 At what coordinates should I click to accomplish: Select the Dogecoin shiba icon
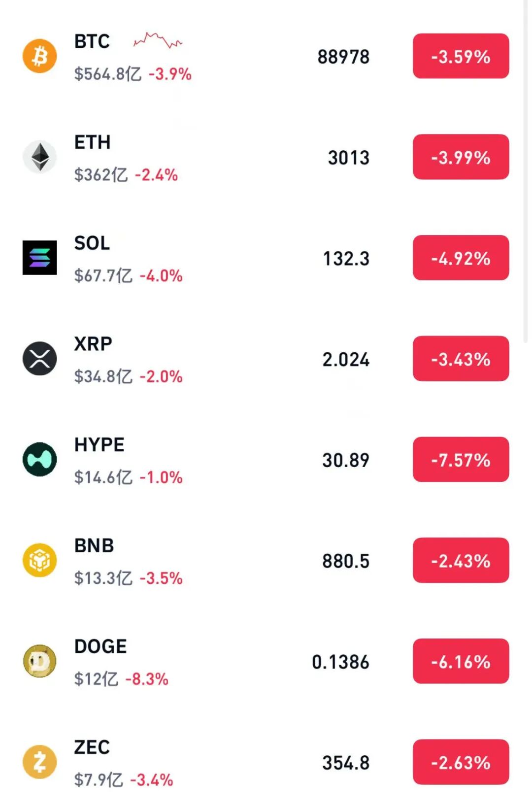[40, 661]
